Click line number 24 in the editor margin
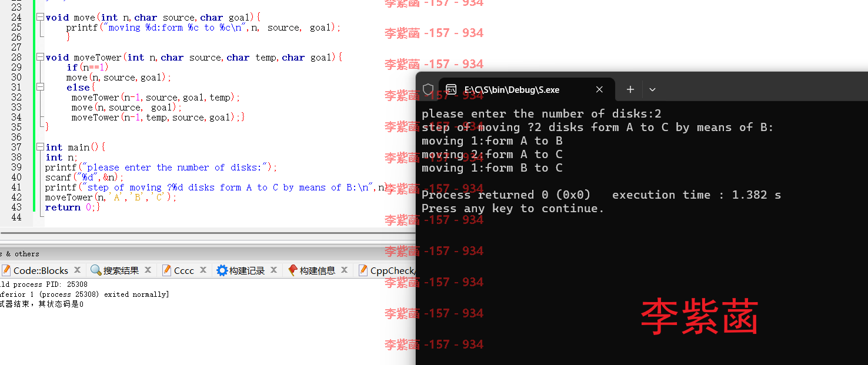Screen dimensions: 868x365 coord(16,18)
